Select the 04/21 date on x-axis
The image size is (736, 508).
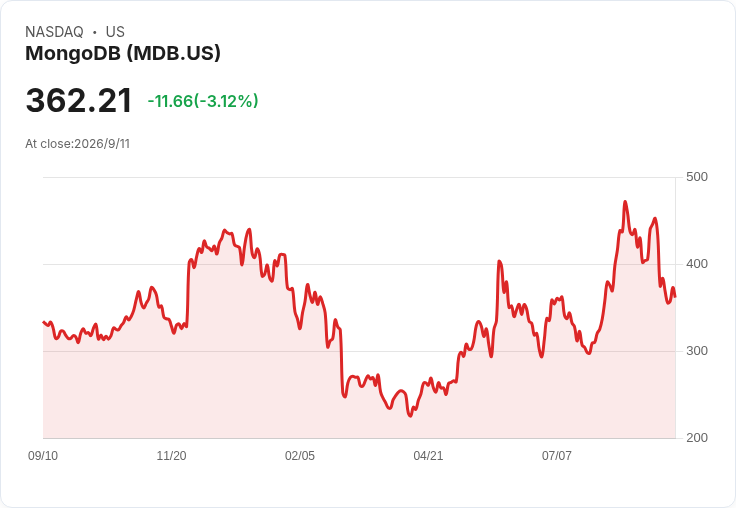(428, 455)
